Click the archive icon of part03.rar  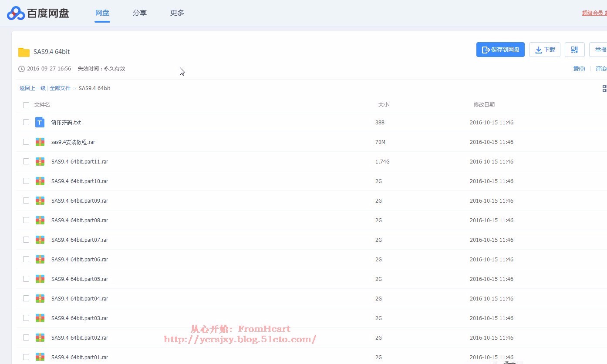pos(40,318)
